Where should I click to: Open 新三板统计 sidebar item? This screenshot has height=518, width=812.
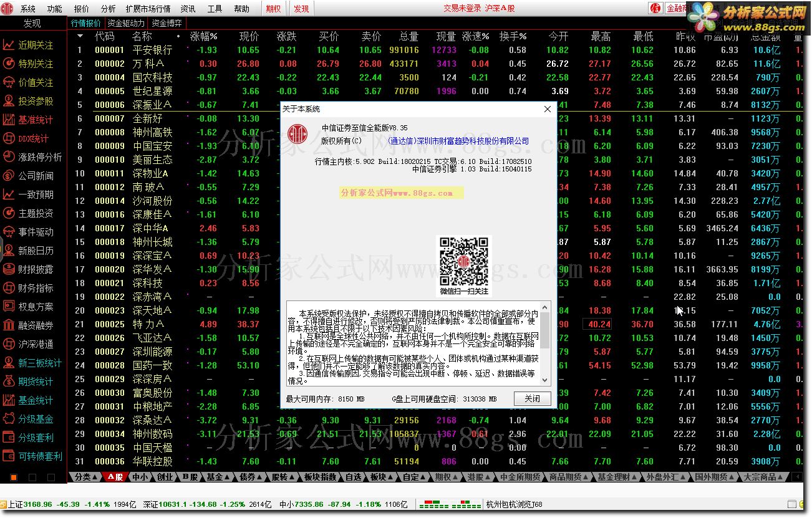(x=32, y=363)
